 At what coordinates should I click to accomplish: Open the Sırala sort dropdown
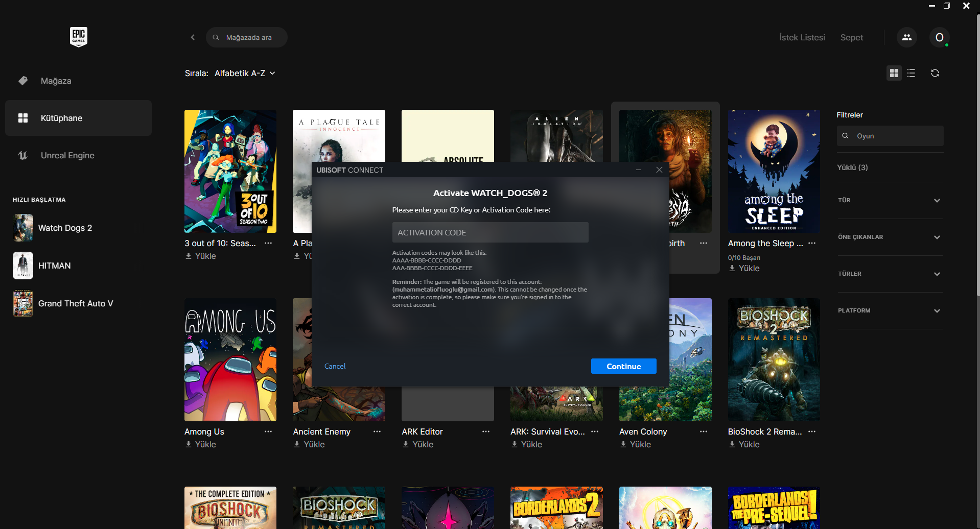point(245,73)
